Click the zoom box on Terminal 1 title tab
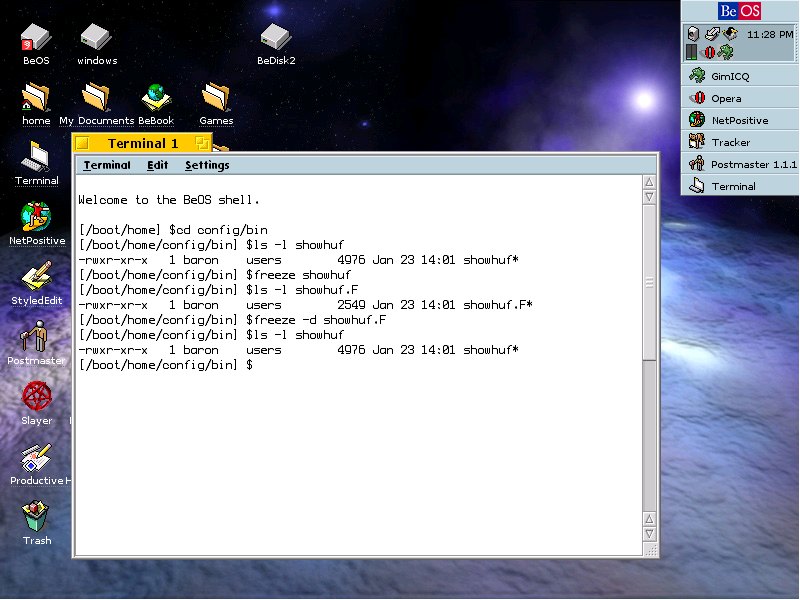 tap(202, 143)
